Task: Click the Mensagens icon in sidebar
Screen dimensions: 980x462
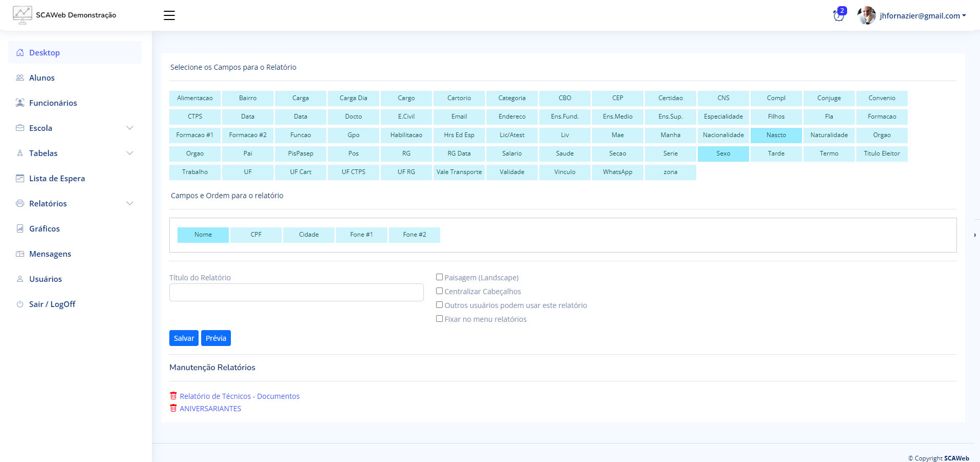Action: (x=20, y=254)
